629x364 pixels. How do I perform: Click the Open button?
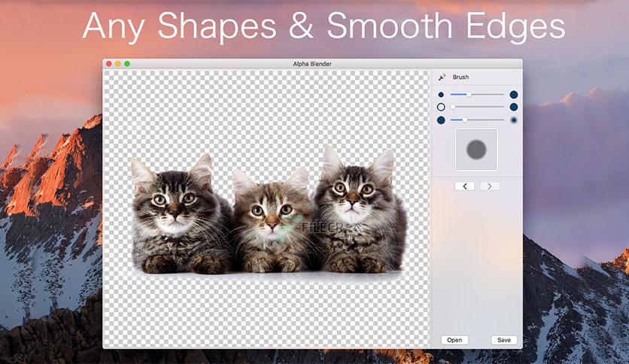pyautogui.click(x=454, y=340)
